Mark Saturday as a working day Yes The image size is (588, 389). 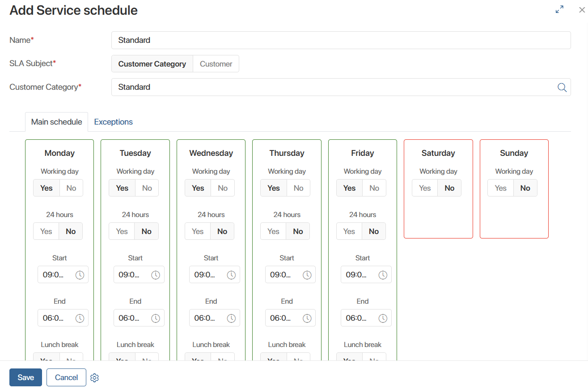425,188
